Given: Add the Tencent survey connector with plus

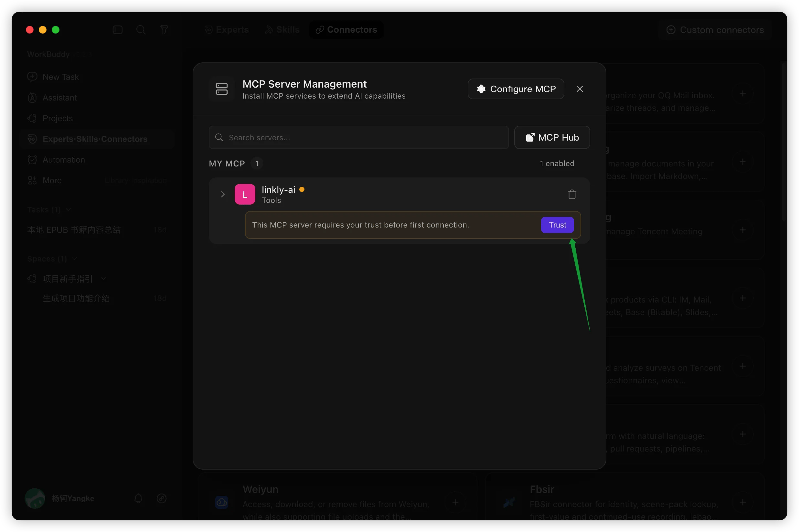Looking at the screenshot, I should 743,367.
